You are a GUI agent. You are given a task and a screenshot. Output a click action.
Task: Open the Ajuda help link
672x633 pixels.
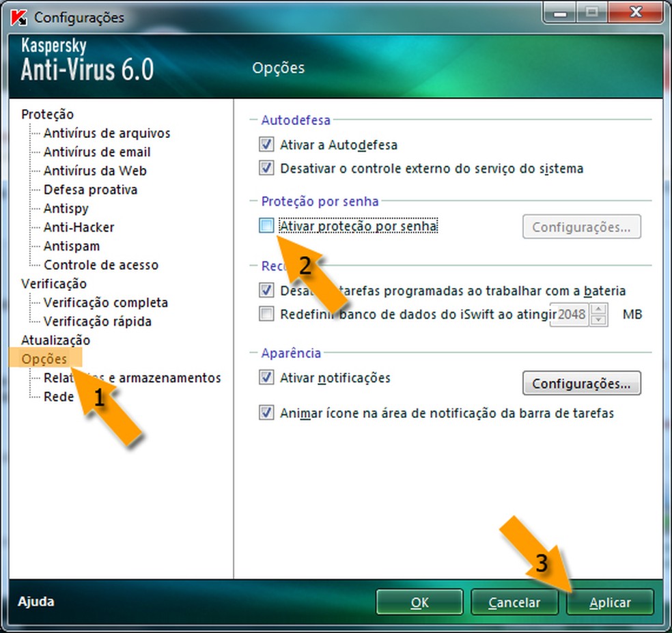click(x=36, y=602)
